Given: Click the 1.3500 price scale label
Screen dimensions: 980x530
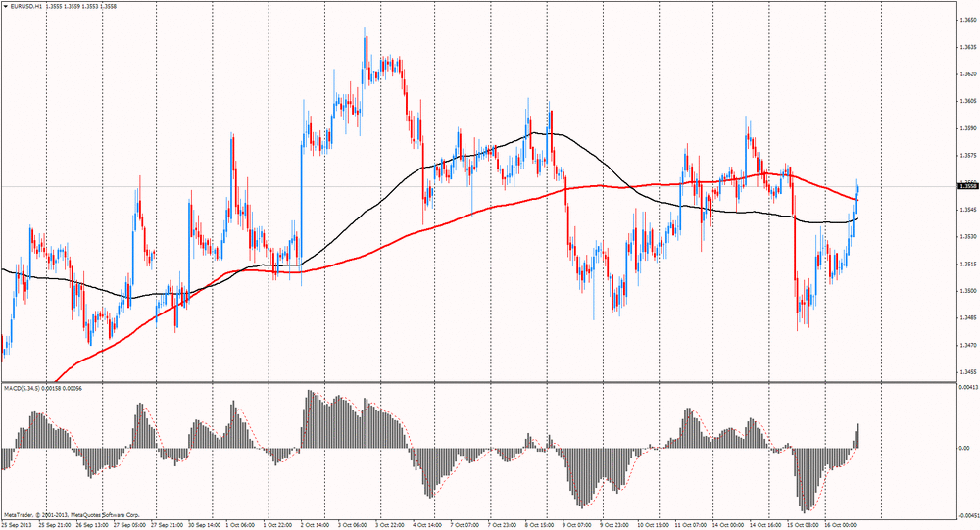Looking at the screenshot, I should click(x=968, y=291).
